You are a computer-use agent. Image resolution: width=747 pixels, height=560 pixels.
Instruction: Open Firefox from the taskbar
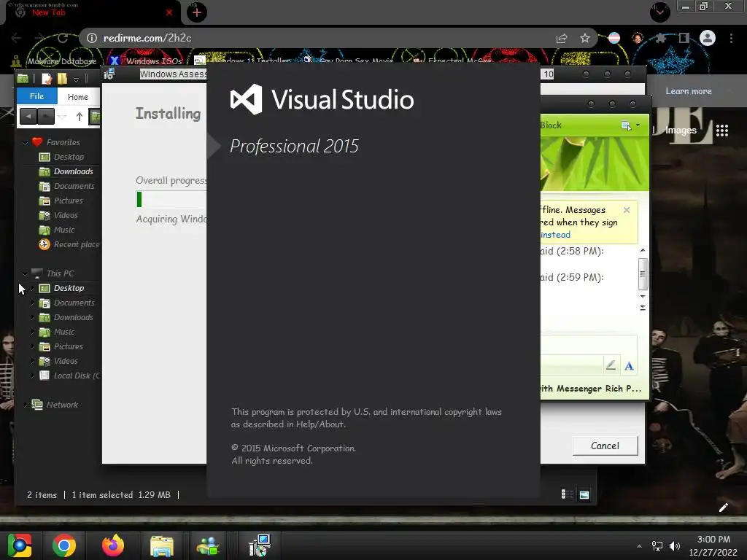[x=113, y=545]
